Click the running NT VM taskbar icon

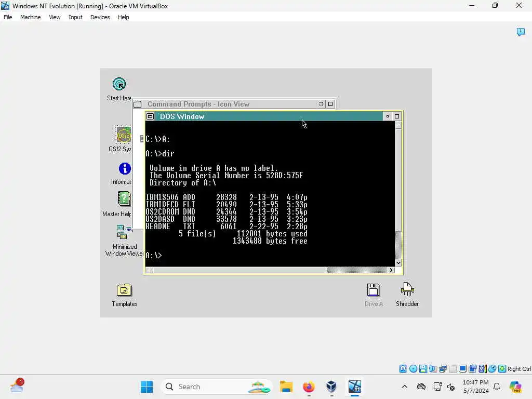tap(355, 387)
